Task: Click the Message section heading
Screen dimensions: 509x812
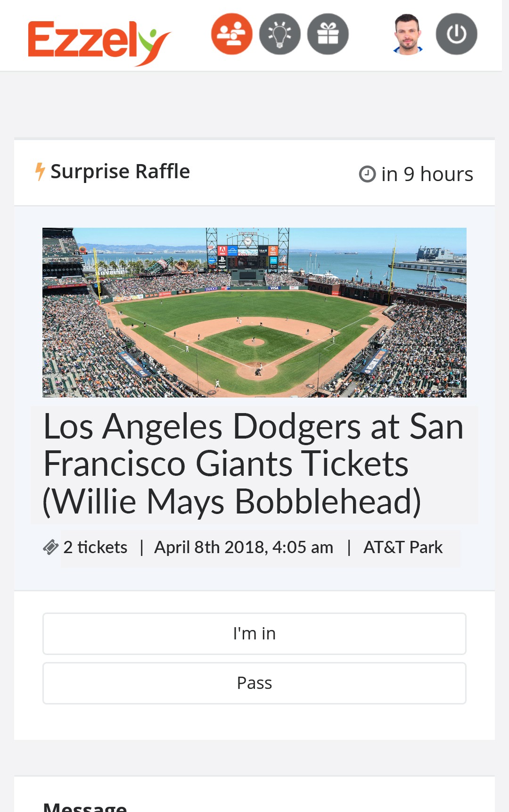Action: click(x=85, y=806)
